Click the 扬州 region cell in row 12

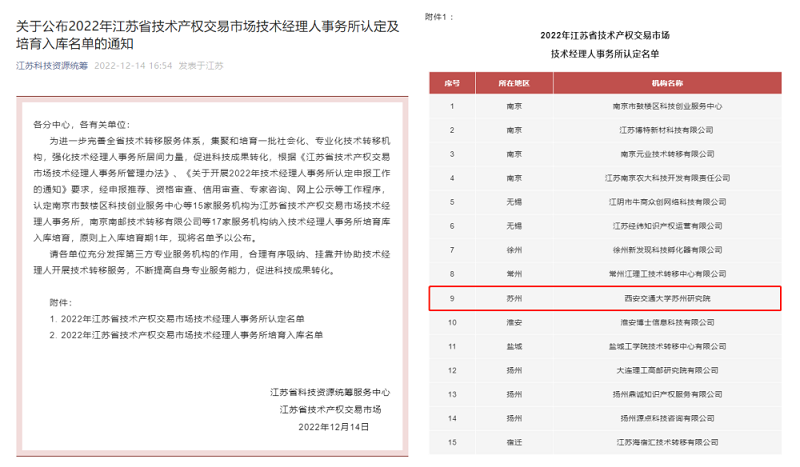point(514,371)
